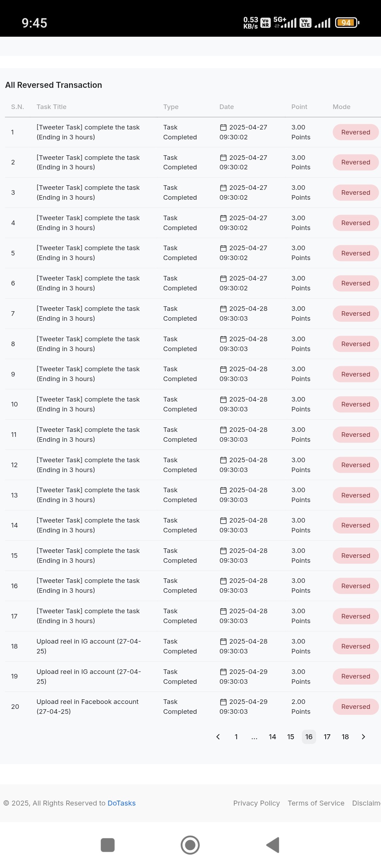Click the Reversed badge in row 20
Image resolution: width=381 pixels, height=868 pixels.
click(356, 707)
